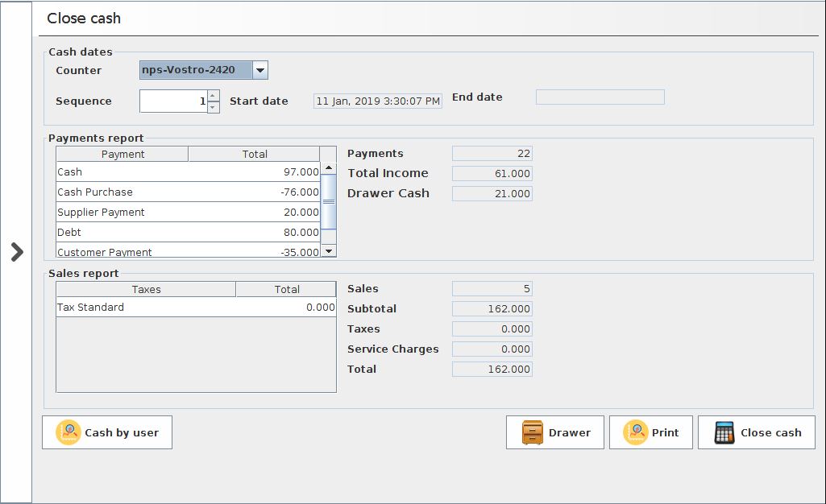Screen dimensions: 826x504
Task: Click the Print report icon
Action: (636, 432)
